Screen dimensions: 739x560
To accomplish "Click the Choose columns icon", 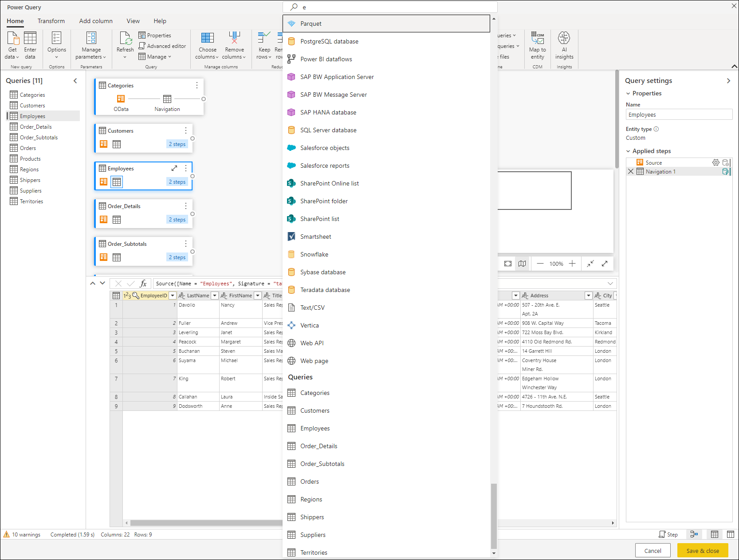I will (x=208, y=38).
